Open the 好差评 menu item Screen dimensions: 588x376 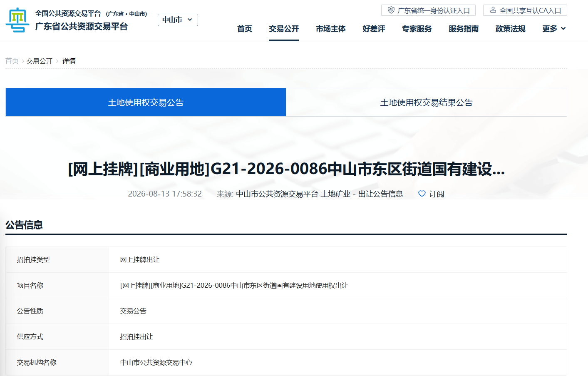[x=374, y=29]
